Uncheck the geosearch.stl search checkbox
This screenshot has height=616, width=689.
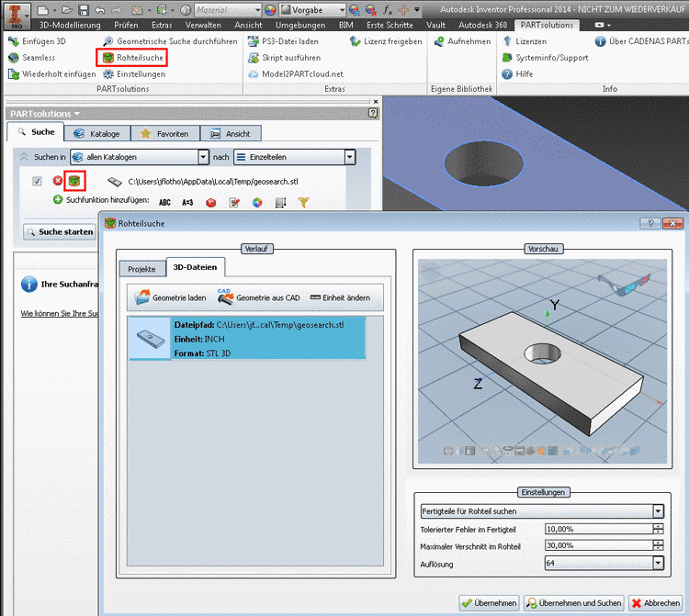tap(37, 182)
